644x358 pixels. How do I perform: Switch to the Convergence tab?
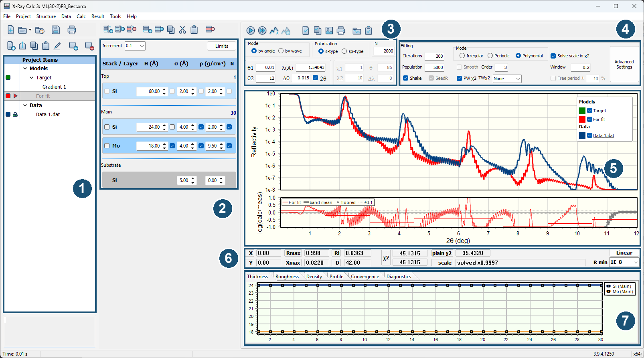pos(365,277)
